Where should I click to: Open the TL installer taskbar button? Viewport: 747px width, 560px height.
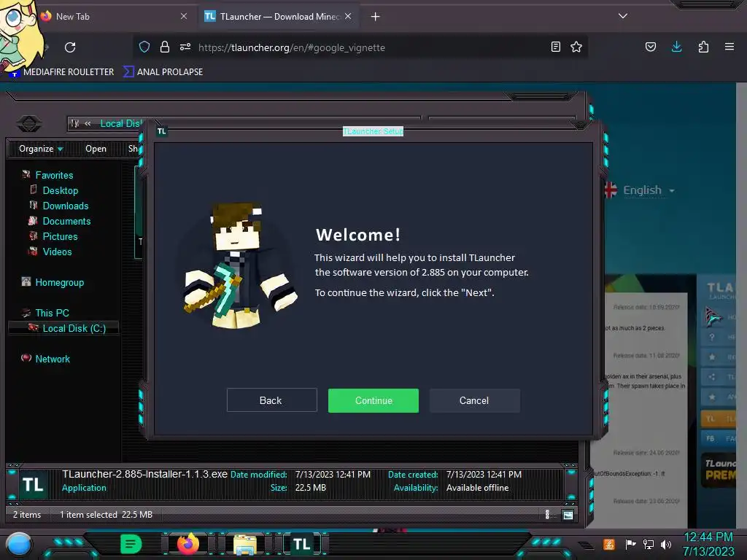tap(301, 544)
